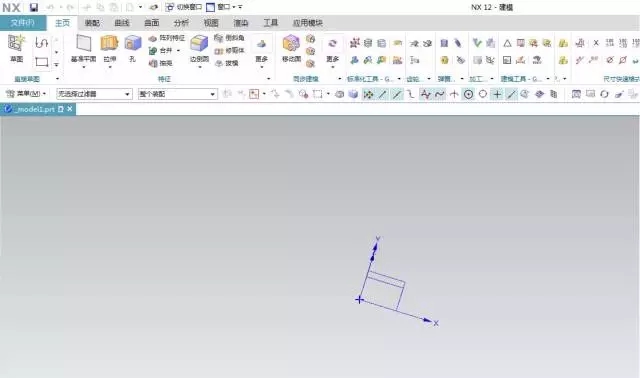Click the Sketch (草图) tool icon
The height and width of the screenshot is (378, 640).
coord(17,48)
